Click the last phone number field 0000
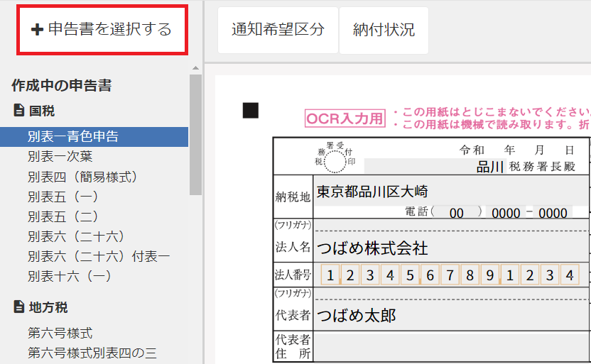591x364 pixels. point(553,213)
